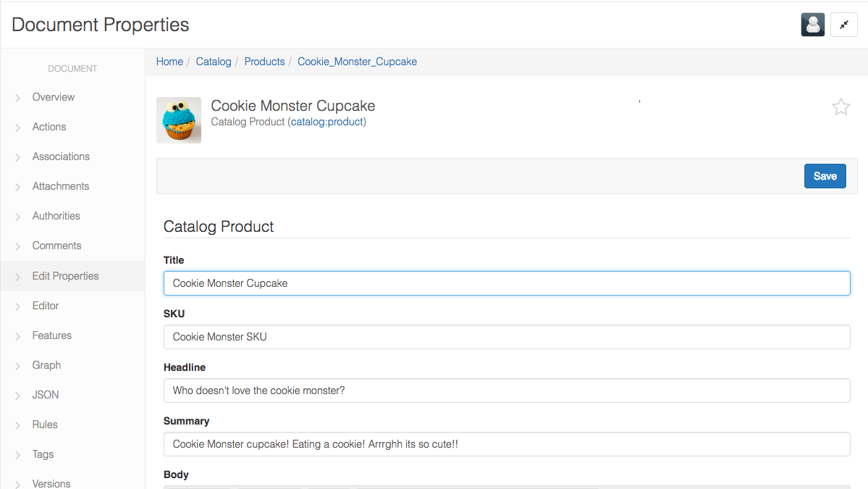Image resolution: width=868 pixels, height=489 pixels.
Task: Open the Versions sidebar item
Action: click(51, 483)
